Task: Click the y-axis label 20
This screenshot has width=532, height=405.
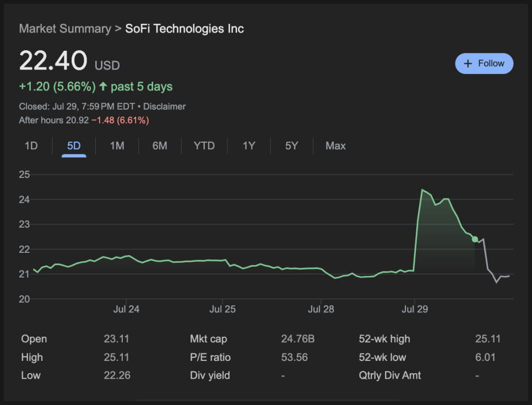Action: (x=24, y=299)
